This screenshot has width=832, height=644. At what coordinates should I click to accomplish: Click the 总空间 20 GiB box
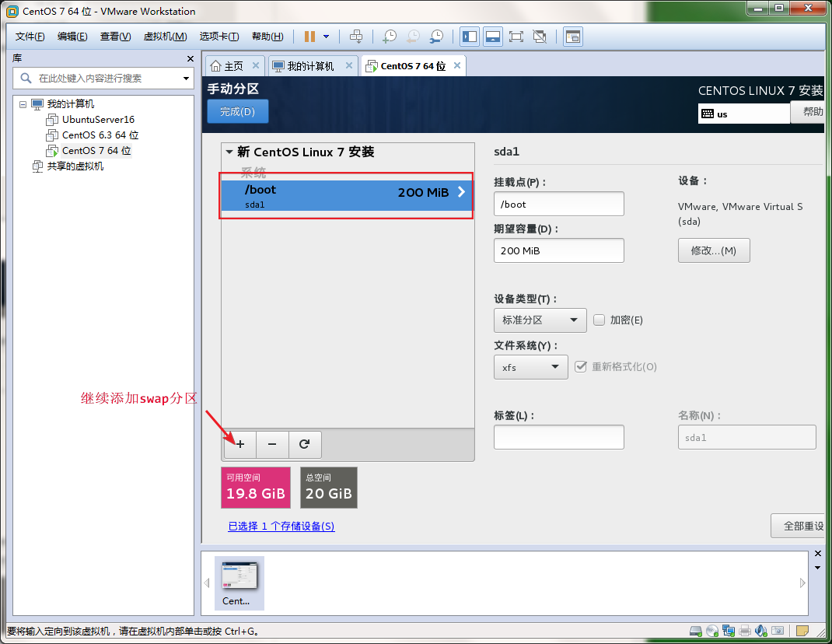(x=328, y=488)
